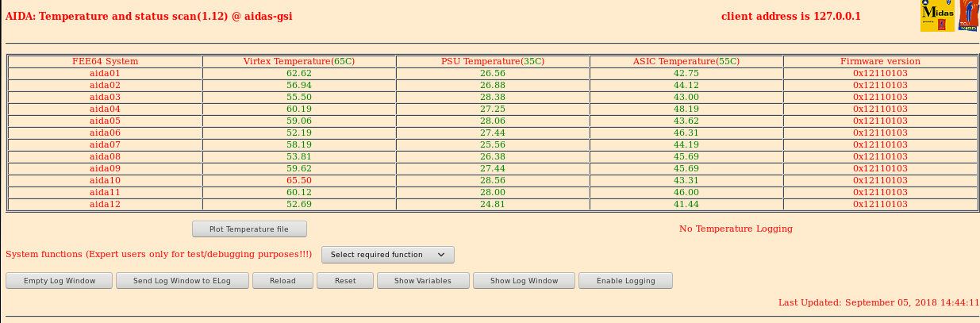Click aida12 firmware 0x12110103 cell
Image resolution: width=980 pixels, height=323 pixels.
click(881, 204)
